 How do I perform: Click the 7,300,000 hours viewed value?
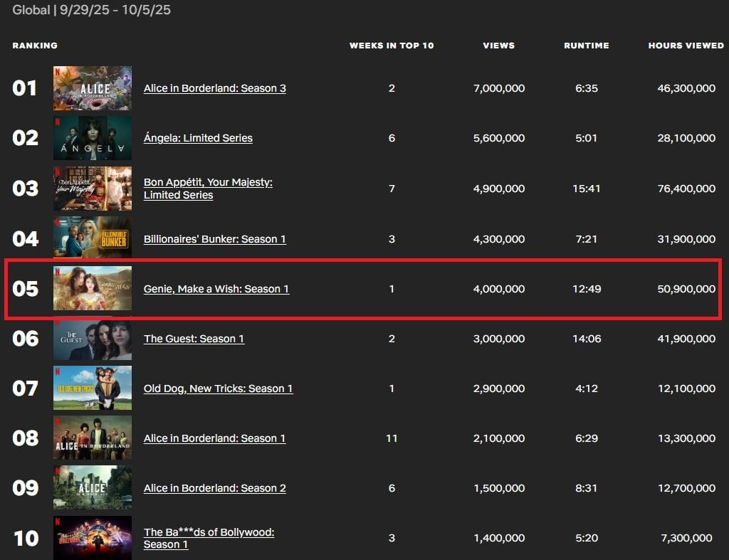coord(686,538)
